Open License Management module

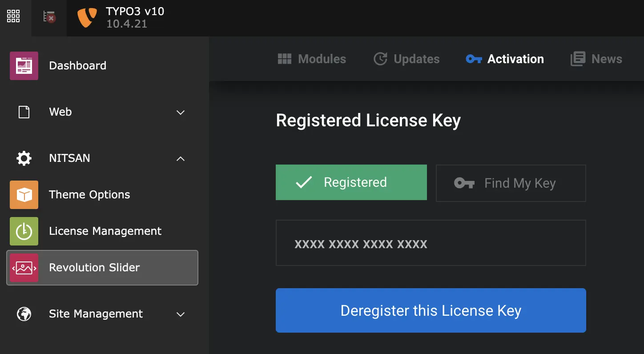(102, 231)
